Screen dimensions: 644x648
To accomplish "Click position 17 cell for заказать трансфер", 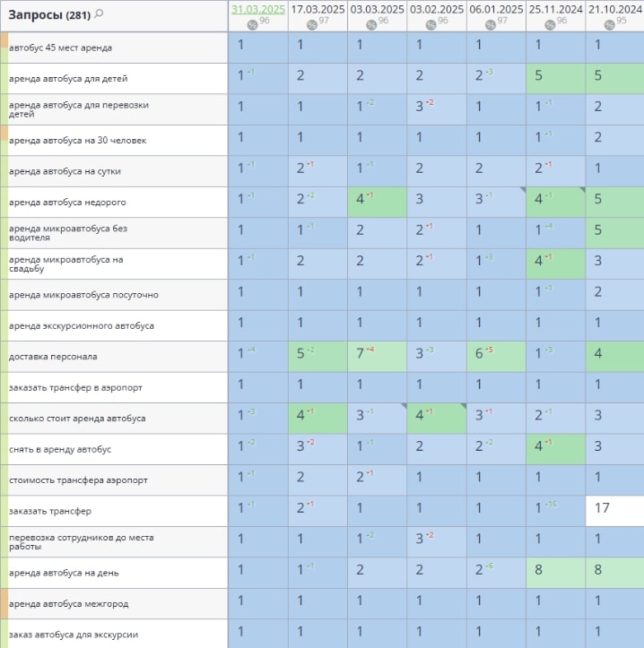I will (614, 510).
